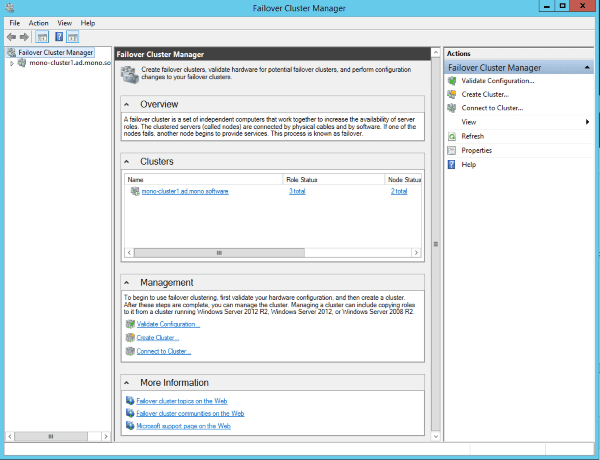Screen dimensions: 600x460
Task: Click the mono-cluster1 tree node icon
Action: click(x=22, y=63)
